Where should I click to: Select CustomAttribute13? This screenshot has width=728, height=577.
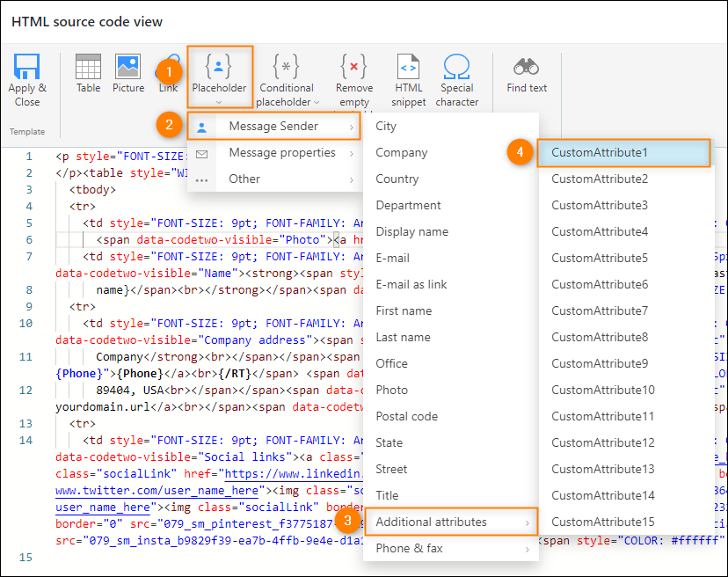[626, 469]
